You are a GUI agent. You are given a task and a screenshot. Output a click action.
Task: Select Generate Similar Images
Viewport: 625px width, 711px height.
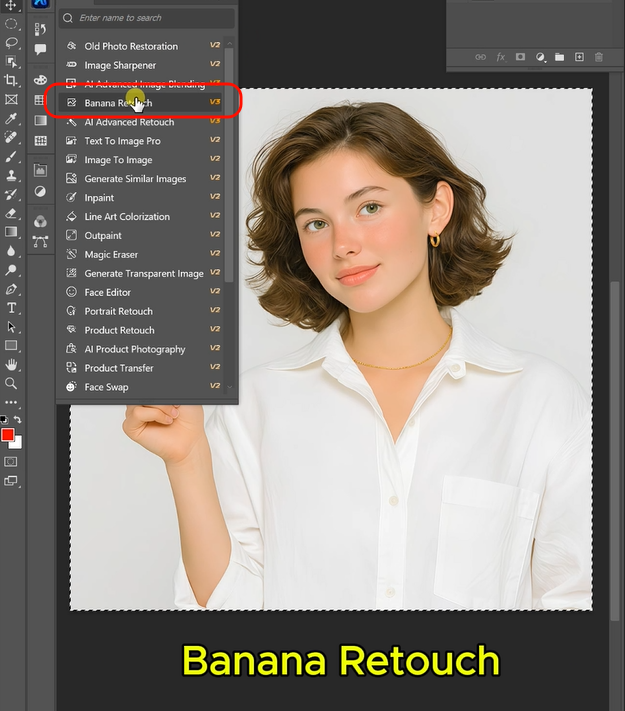click(x=143, y=179)
